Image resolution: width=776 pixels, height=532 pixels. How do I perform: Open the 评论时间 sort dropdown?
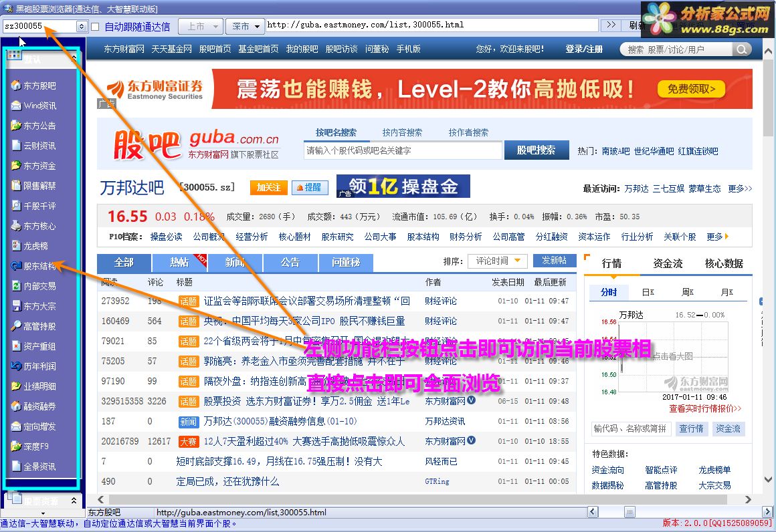click(497, 261)
